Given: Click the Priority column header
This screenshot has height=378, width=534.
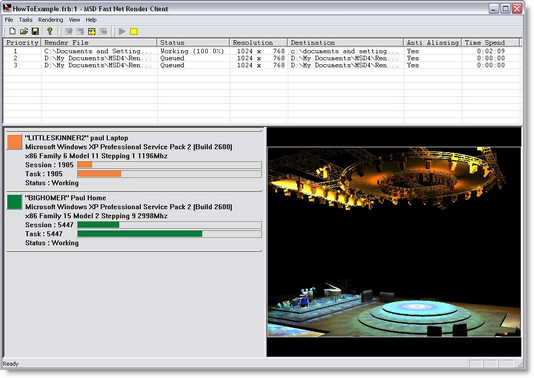Looking at the screenshot, I should [x=22, y=43].
